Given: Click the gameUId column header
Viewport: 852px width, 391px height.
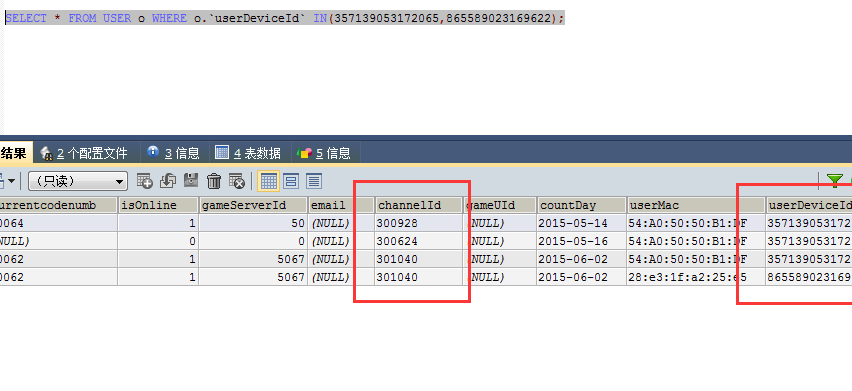Looking at the screenshot, I should (499, 205).
